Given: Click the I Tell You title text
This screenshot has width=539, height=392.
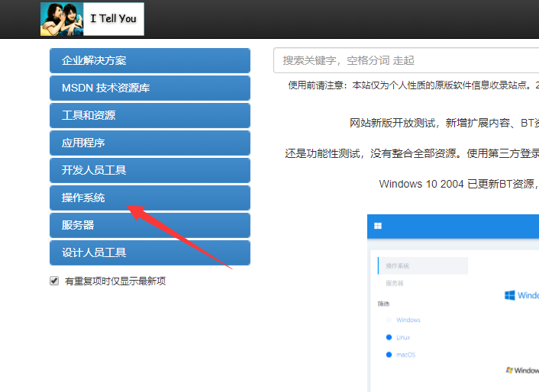Looking at the screenshot, I should point(113,18).
